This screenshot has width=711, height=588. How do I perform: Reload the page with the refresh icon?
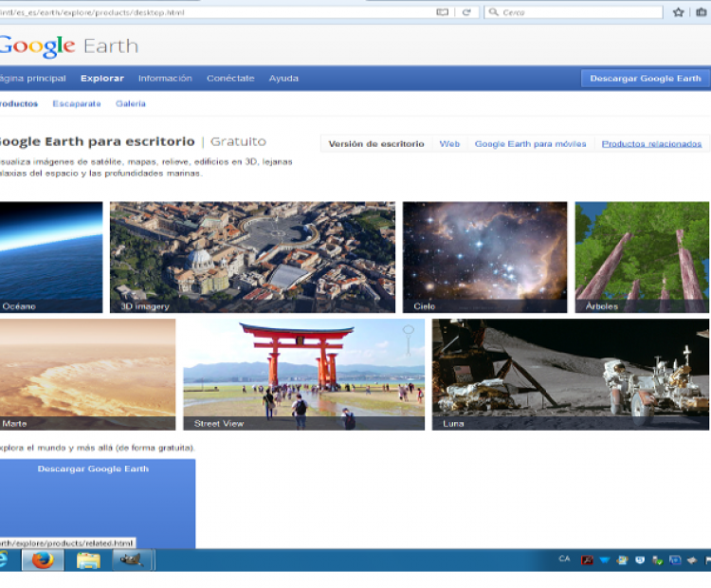click(466, 12)
